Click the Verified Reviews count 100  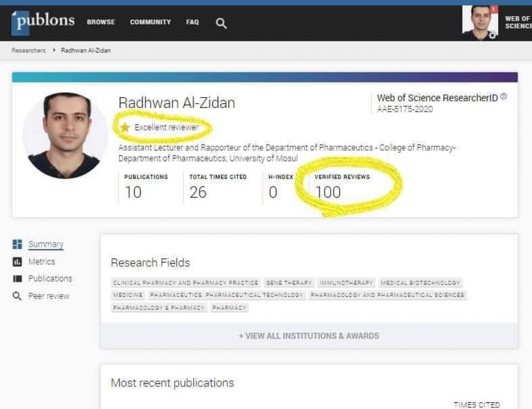[328, 193]
